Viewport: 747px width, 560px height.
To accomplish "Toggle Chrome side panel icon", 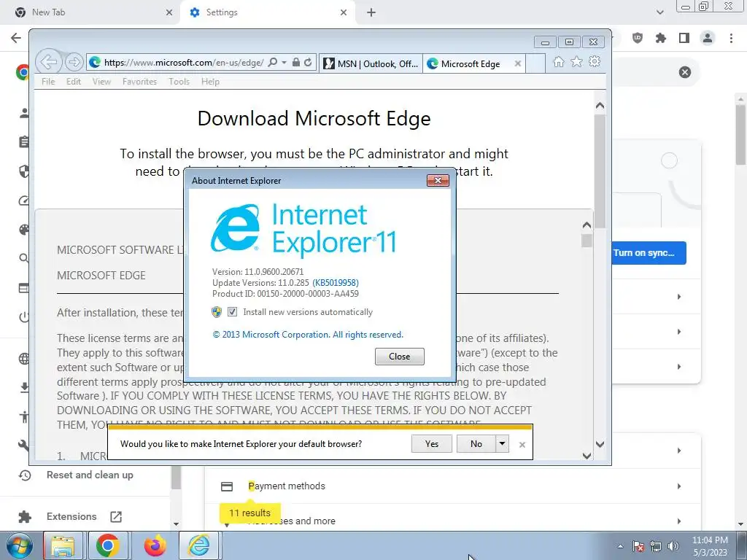I will point(684,38).
